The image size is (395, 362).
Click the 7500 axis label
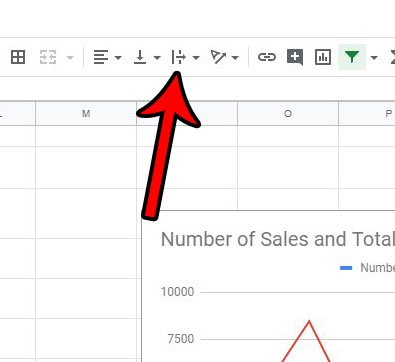coord(181,339)
